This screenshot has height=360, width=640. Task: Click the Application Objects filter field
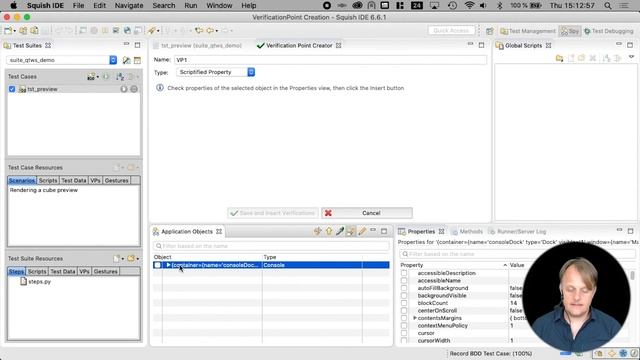tap(271, 246)
